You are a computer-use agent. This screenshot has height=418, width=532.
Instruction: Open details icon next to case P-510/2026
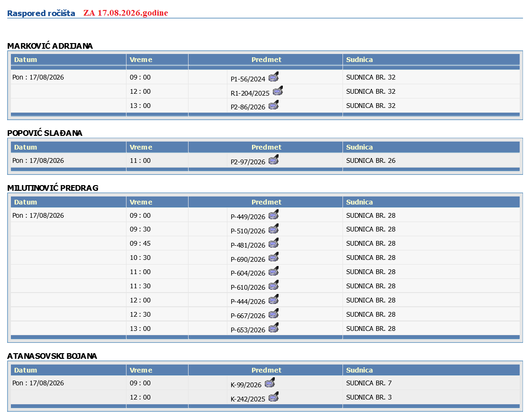273,229
